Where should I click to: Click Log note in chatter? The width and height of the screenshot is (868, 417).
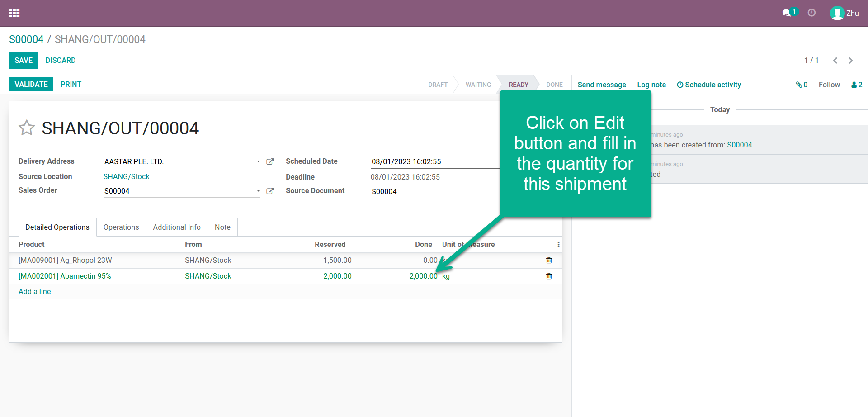point(651,85)
